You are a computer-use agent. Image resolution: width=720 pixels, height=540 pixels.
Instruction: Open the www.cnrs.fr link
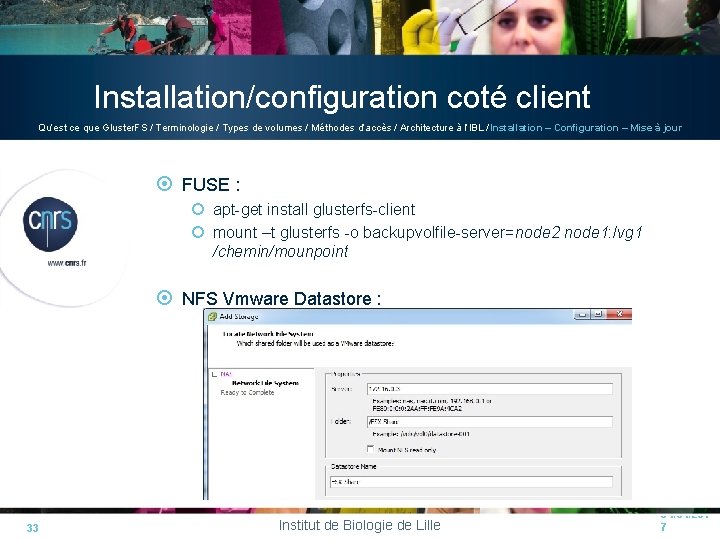67,263
